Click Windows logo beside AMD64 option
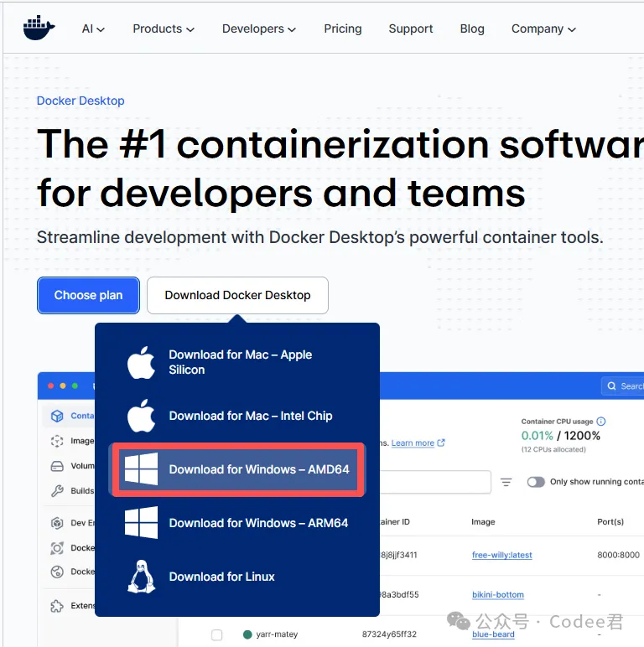 [141, 469]
